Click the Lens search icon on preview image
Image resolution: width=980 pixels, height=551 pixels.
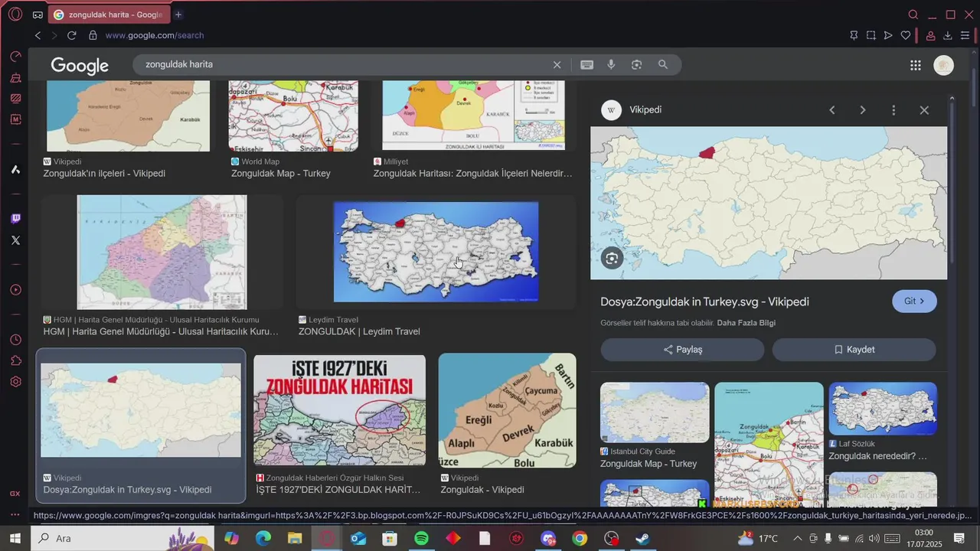[611, 259]
